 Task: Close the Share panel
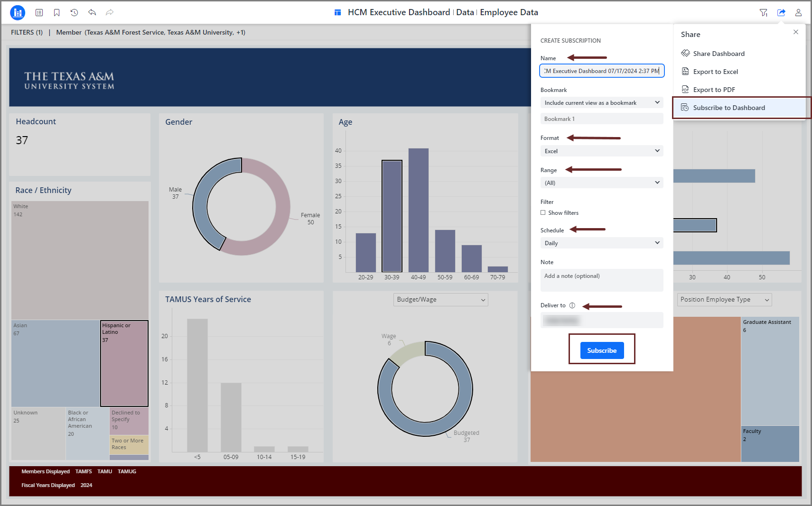[796, 32]
